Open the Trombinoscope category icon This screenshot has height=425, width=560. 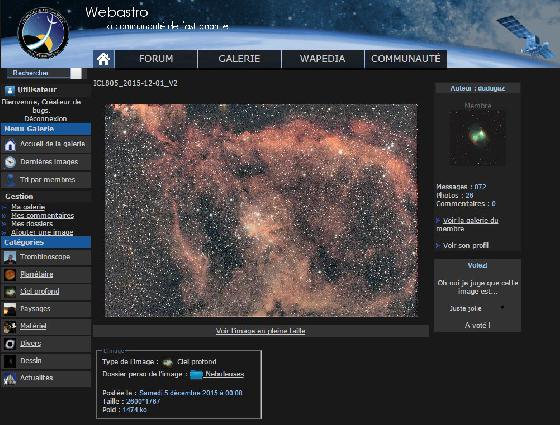point(10,257)
